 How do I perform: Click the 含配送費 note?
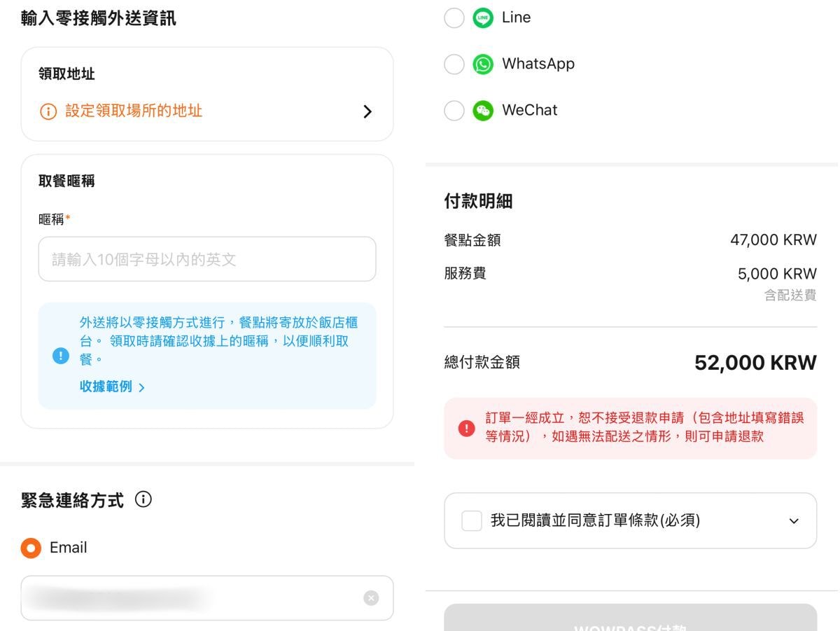click(x=790, y=296)
